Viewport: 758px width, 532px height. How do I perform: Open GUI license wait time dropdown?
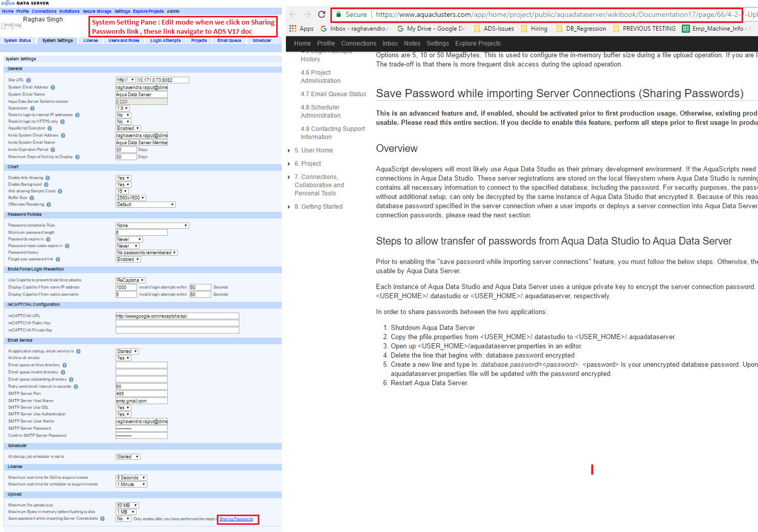131,478
